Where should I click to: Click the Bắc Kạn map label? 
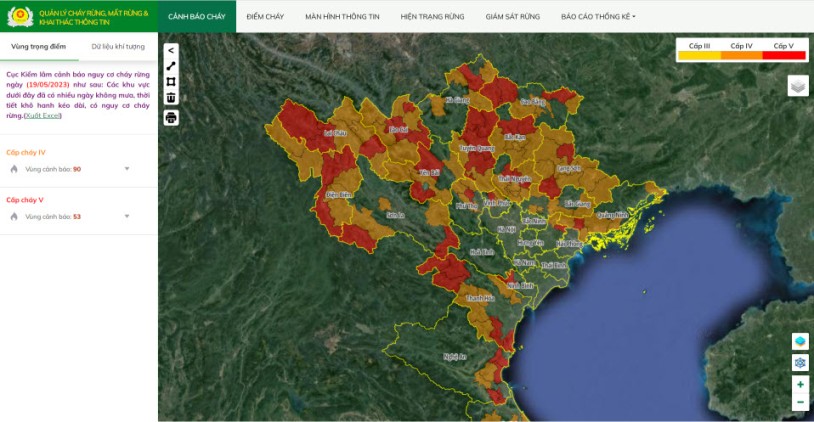click(x=514, y=137)
